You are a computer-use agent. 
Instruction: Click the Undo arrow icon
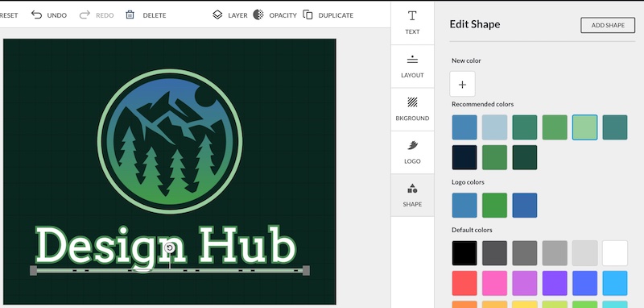36,15
